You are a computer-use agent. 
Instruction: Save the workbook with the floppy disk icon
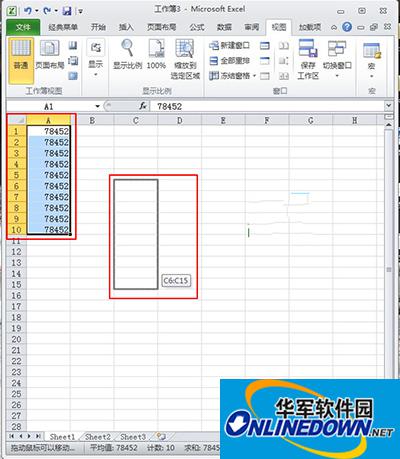[x=67, y=11]
